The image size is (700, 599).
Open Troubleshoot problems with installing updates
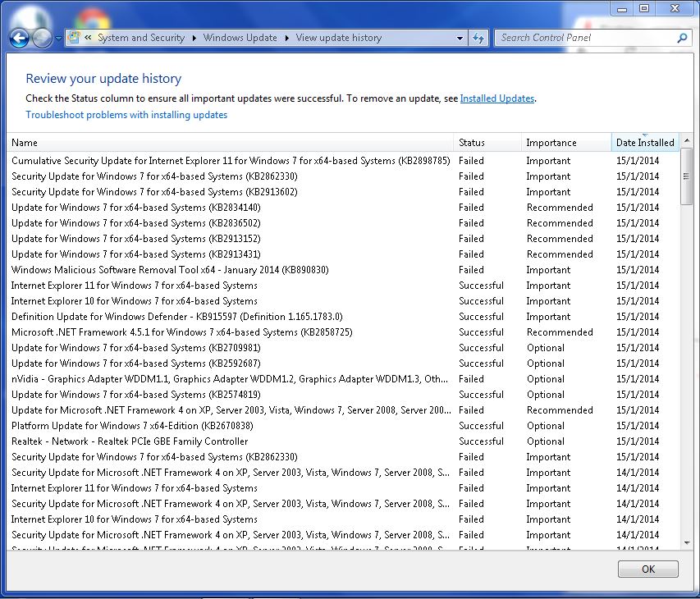tap(126, 115)
